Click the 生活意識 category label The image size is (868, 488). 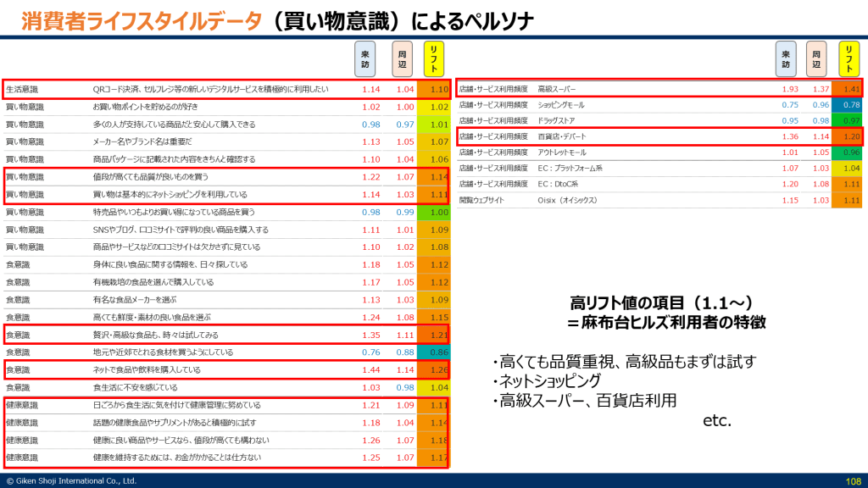(22, 89)
